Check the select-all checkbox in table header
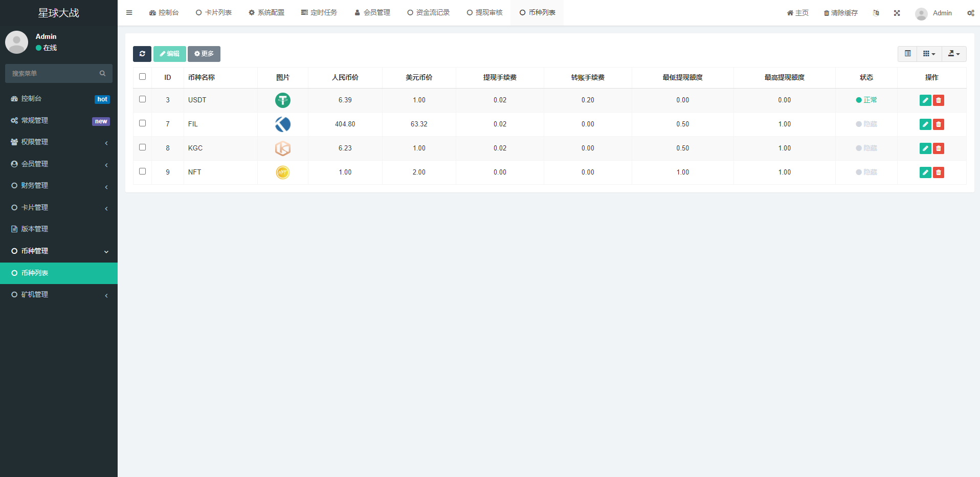 pyautogui.click(x=142, y=76)
